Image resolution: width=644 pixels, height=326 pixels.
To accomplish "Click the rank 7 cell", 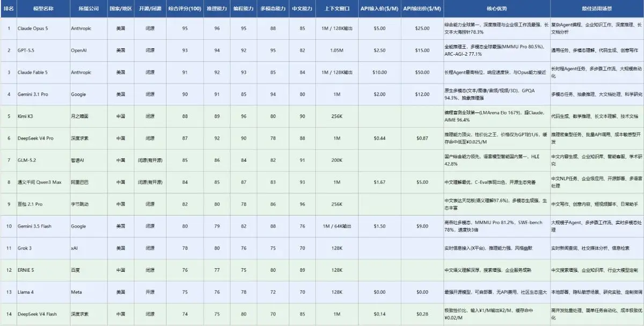I will coord(8,160).
